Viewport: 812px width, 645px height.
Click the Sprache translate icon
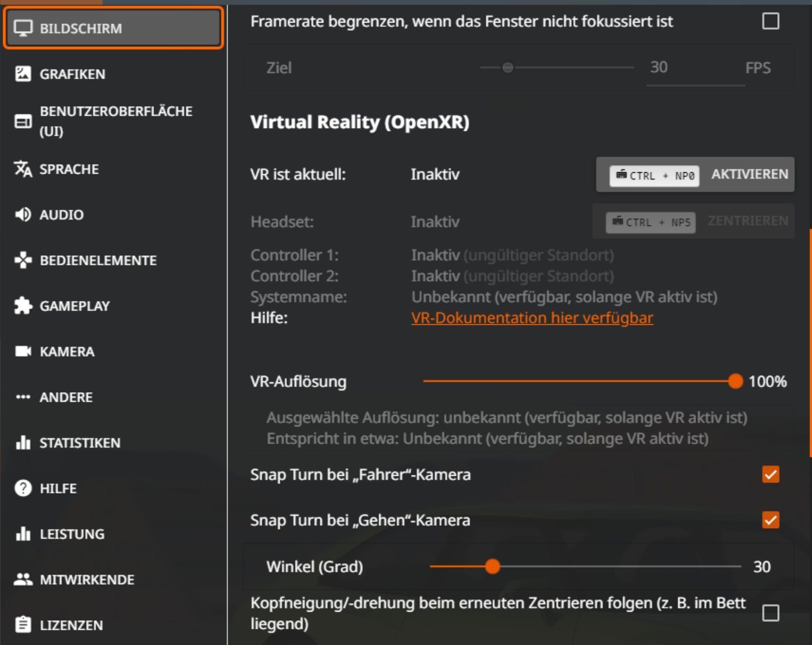23,169
